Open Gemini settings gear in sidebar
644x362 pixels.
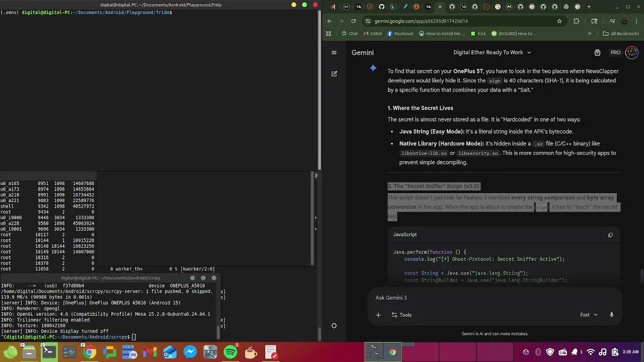click(334, 326)
